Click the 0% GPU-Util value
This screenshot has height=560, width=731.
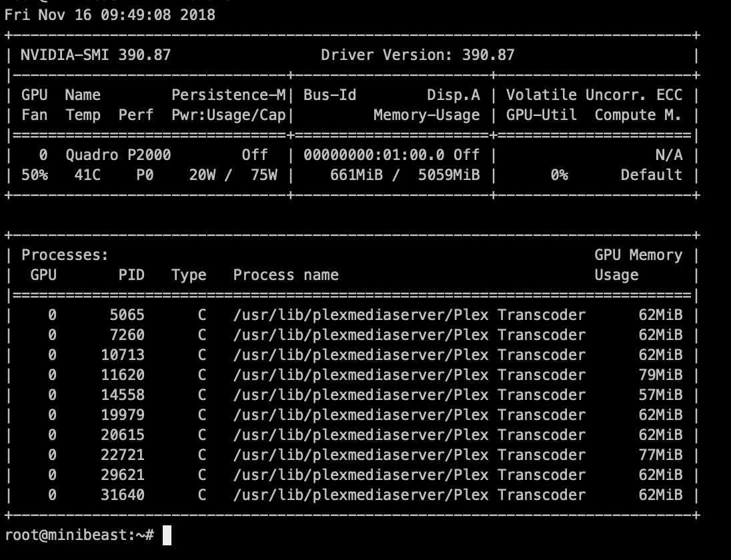pyautogui.click(x=559, y=175)
